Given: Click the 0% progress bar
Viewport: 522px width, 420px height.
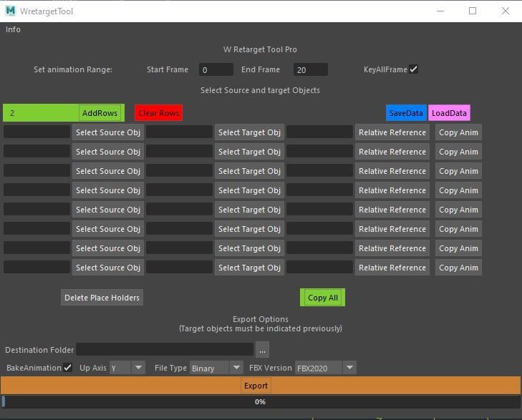Looking at the screenshot, I should click(x=261, y=401).
